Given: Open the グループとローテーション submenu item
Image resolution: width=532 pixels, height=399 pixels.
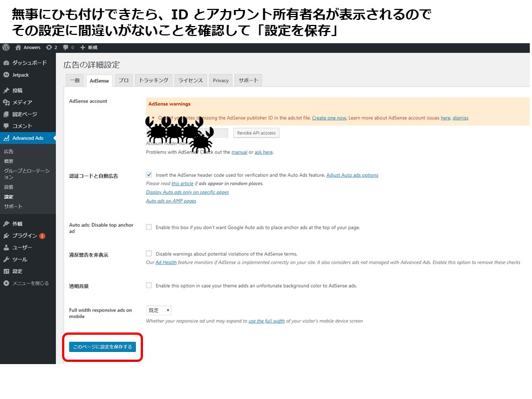Looking at the screenshot, I should point(27,173).
